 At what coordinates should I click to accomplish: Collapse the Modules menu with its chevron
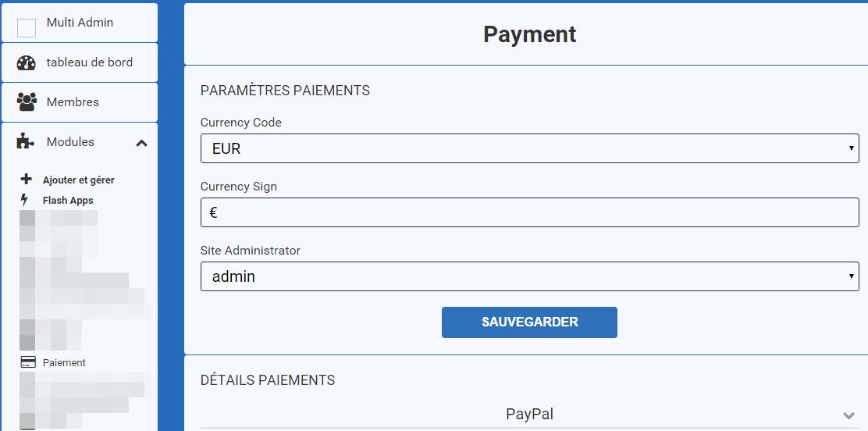(x=141, y=143)
